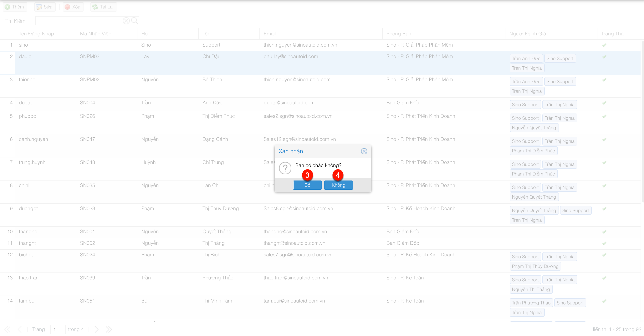Sort by Phòng Ban column header
This screenshot has width=644, height=336.
pos(398,34)
